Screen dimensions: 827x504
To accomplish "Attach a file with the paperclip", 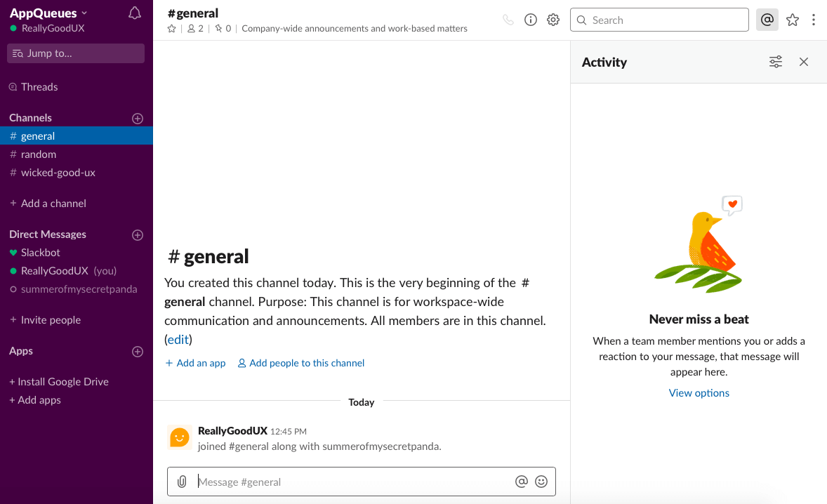I will tap(183, 482).
